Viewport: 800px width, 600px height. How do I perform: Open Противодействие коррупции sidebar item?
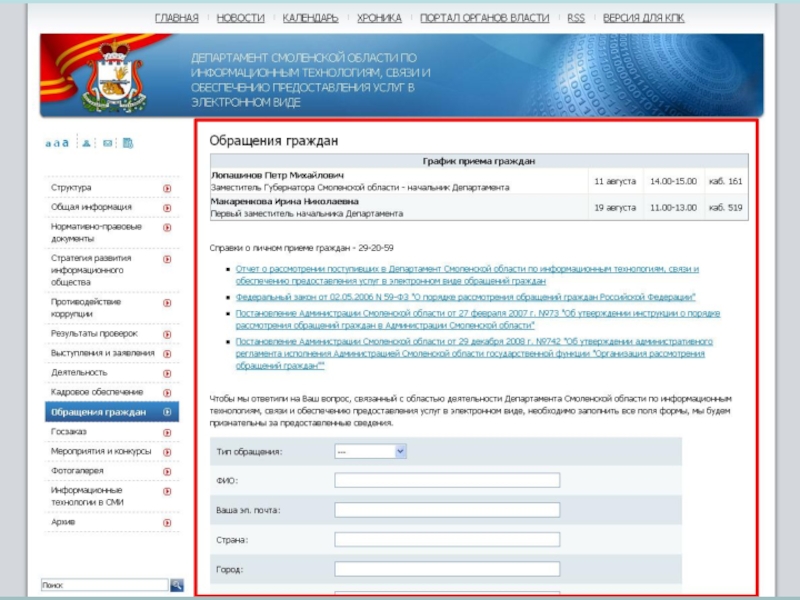pyautogui.click(x=86, y=308)
